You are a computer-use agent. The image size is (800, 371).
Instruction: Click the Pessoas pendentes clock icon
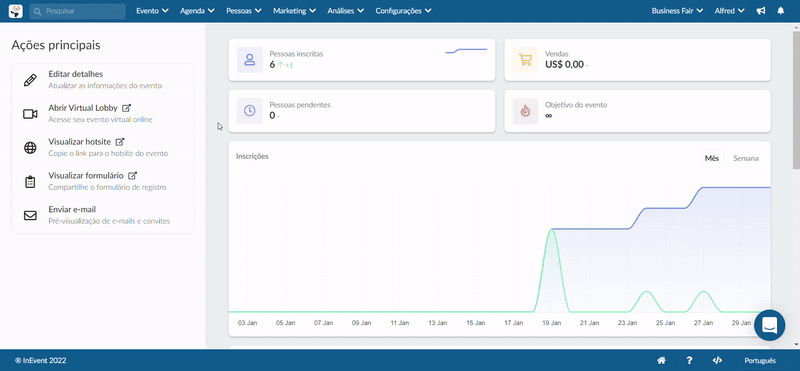pos(249,111)
